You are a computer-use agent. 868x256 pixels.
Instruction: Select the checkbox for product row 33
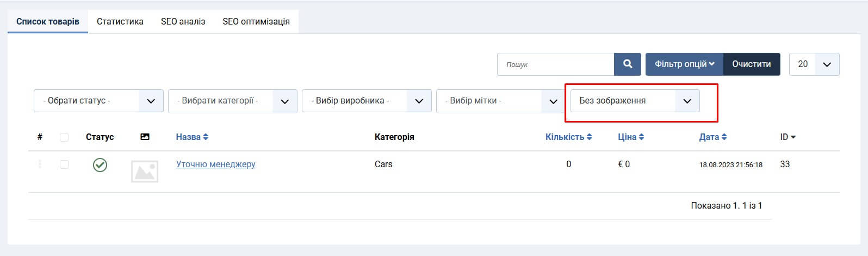[x=64, y=164]
